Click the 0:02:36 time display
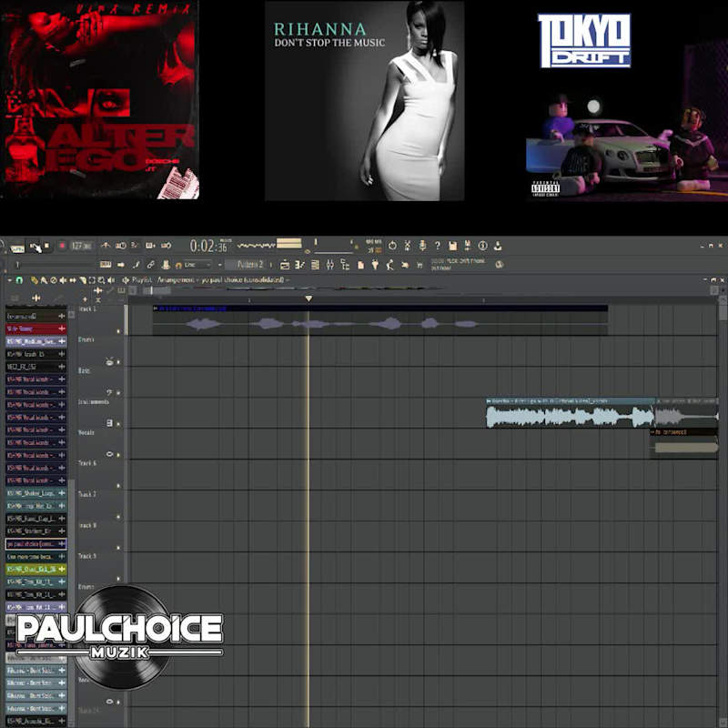This screenshot has width=728, height=728. click(208, 246)
